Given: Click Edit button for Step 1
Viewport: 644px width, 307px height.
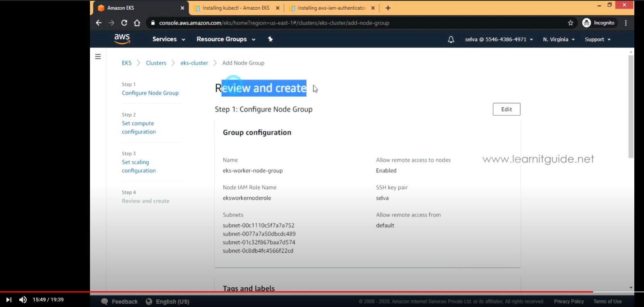Looking at the screenshot, I should pyautogui.click(x=506, y=109).
